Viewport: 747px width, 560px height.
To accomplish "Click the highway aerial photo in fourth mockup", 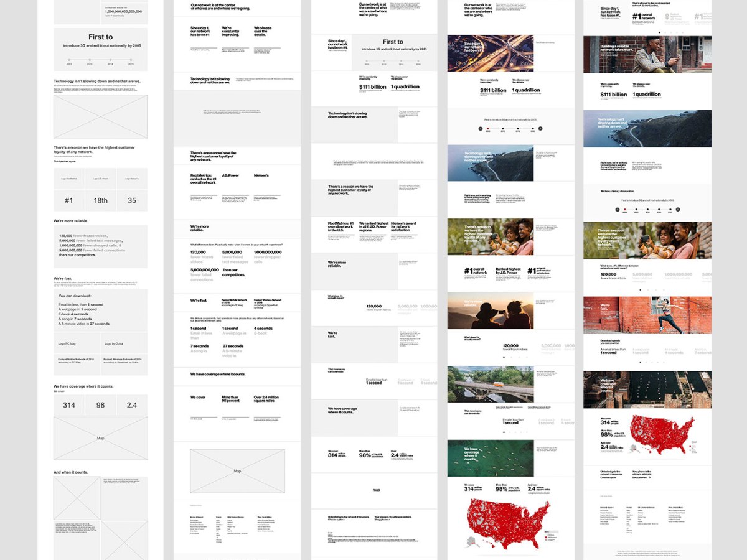I will coord(490,53).
